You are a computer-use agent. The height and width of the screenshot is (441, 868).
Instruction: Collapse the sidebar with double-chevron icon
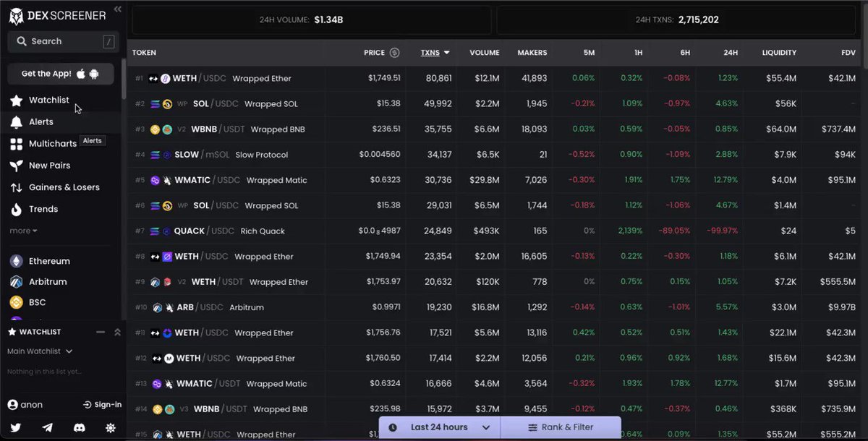(117, 9)
